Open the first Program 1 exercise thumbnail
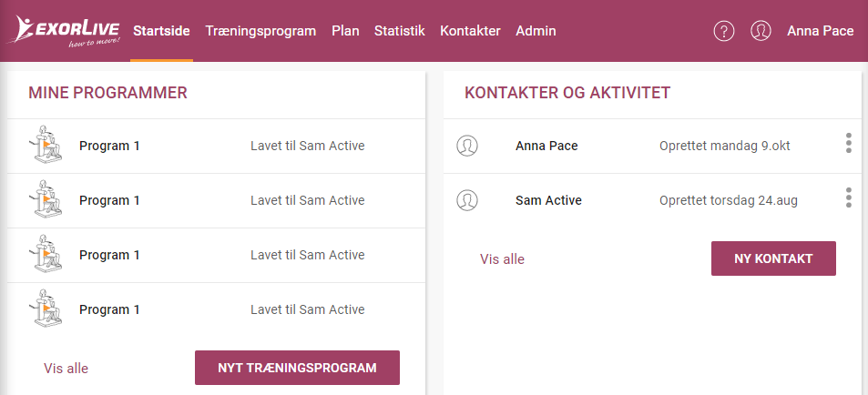The width and height of the screenshot is (868, 395). coord(45,145)
